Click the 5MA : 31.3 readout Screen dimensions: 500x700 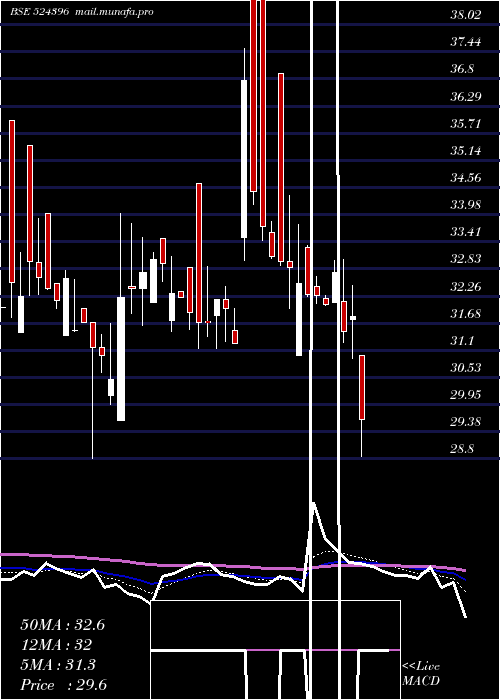click(x=58, y=665)
